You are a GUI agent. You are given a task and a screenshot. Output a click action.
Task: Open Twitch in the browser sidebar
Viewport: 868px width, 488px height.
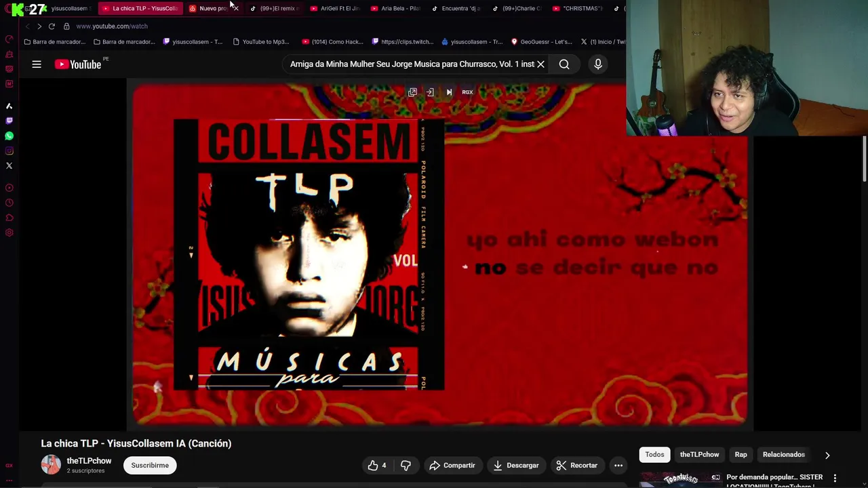pyautogui.click(x=9, y=121)
